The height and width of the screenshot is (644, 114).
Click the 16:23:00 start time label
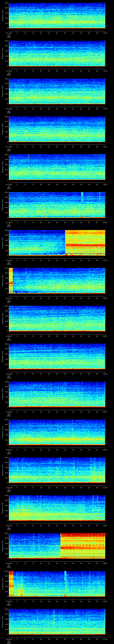click(9, 374)
